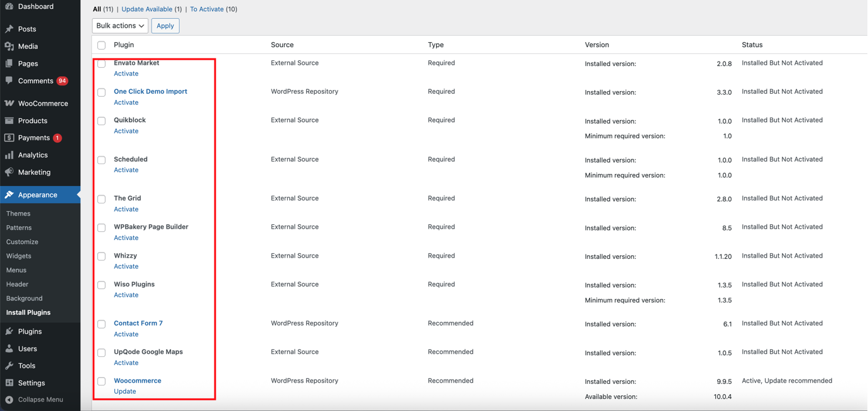
Task: Click the Plugins plug icon
Action: point(9,331)
